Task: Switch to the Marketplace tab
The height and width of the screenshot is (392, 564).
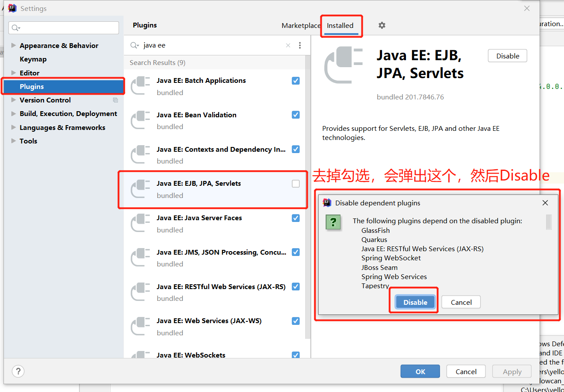Action: pos(301,25)
